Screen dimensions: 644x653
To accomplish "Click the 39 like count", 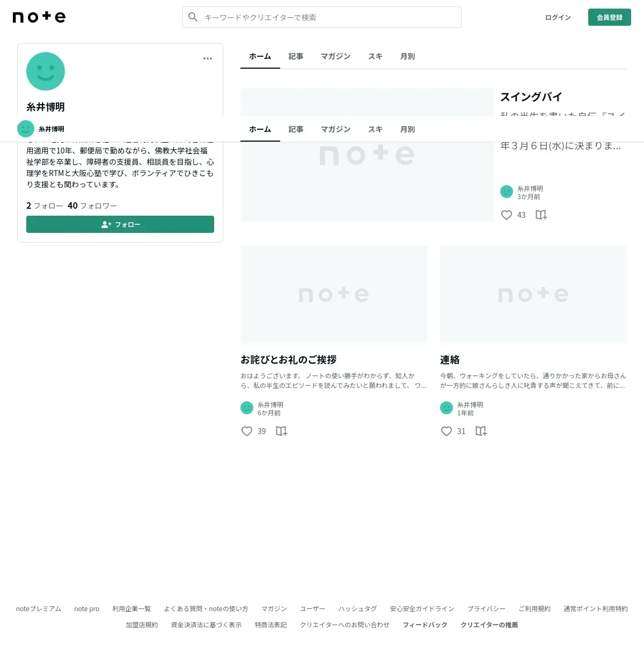I will point(262,431).
